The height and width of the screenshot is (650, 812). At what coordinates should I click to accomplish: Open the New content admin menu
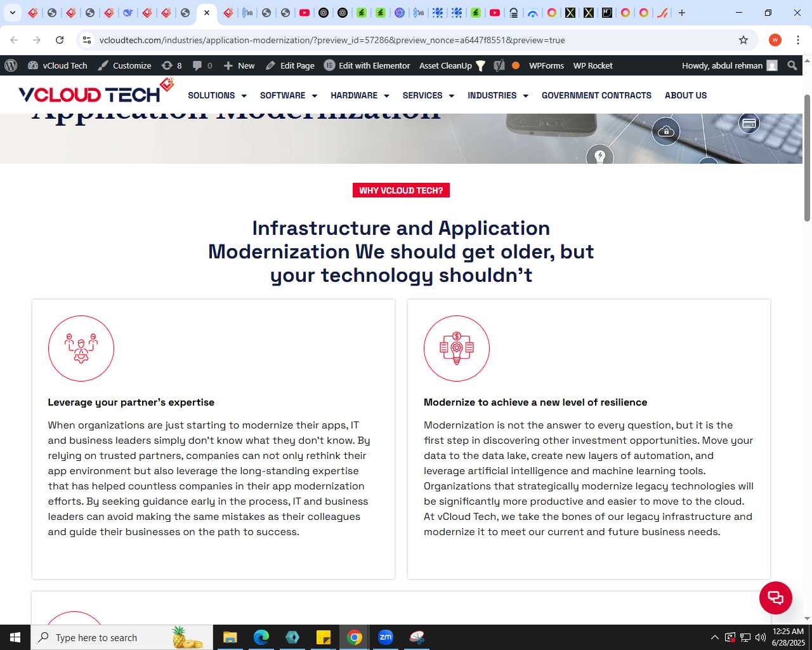pos(239,65)
